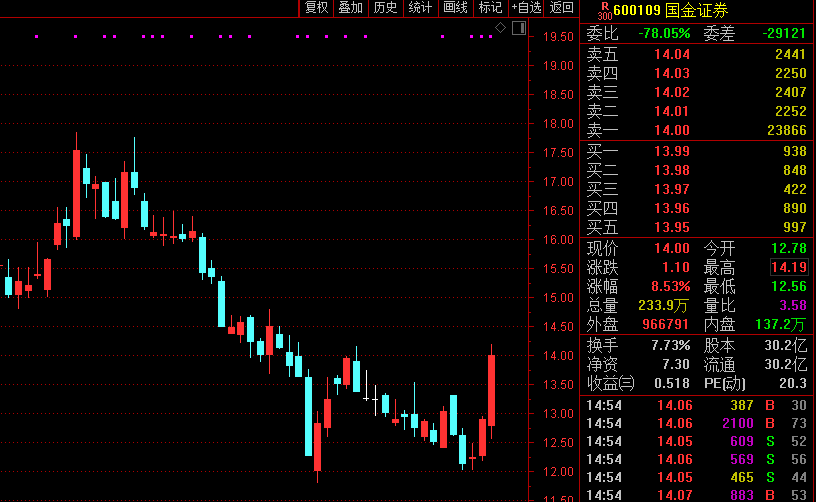Click stock title 600109 国金证券
This screenshot has width=816, height=502.
click(670, 10)
